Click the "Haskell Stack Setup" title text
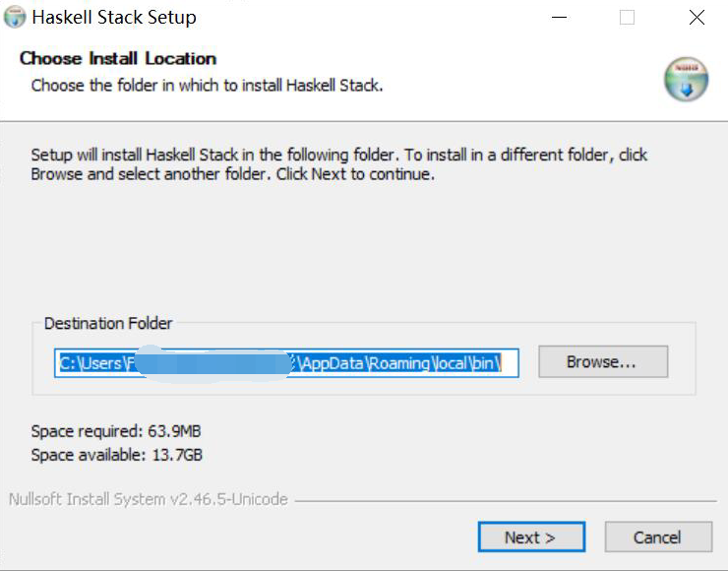 pos(114,18)
